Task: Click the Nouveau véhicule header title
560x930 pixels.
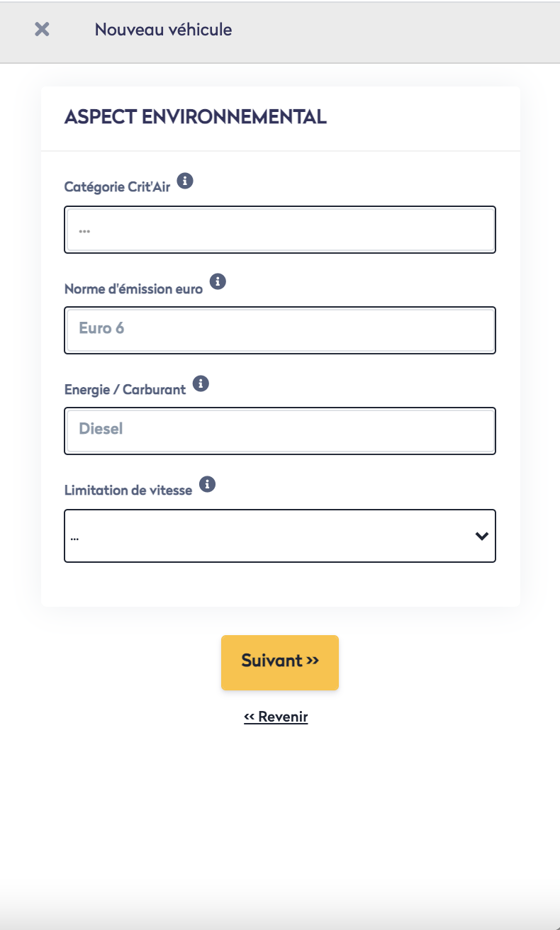Action: 163,30
